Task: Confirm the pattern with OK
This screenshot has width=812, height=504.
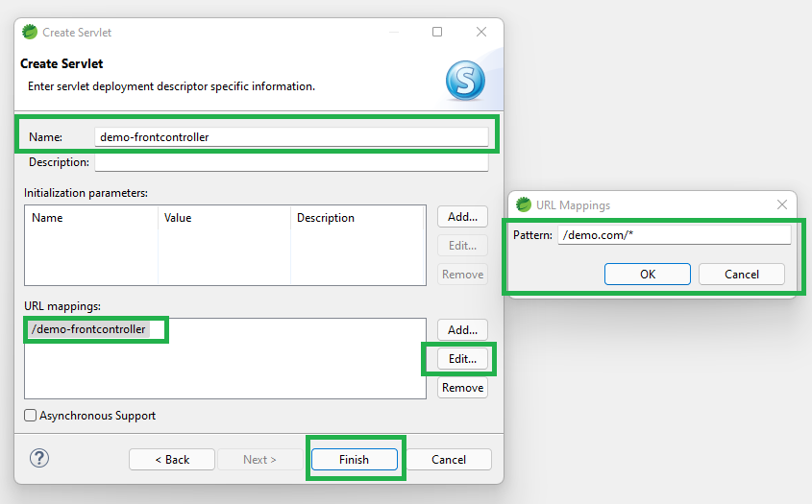Action: (648, 275)
